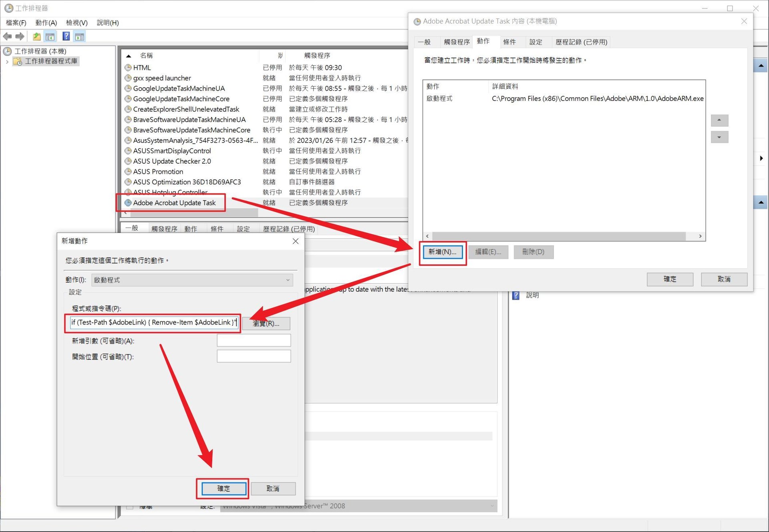Expand the 工作排程器程式庫 tree node
This screenshot has width=769, height=532.
pyautogui.click(x=7, y=61)
